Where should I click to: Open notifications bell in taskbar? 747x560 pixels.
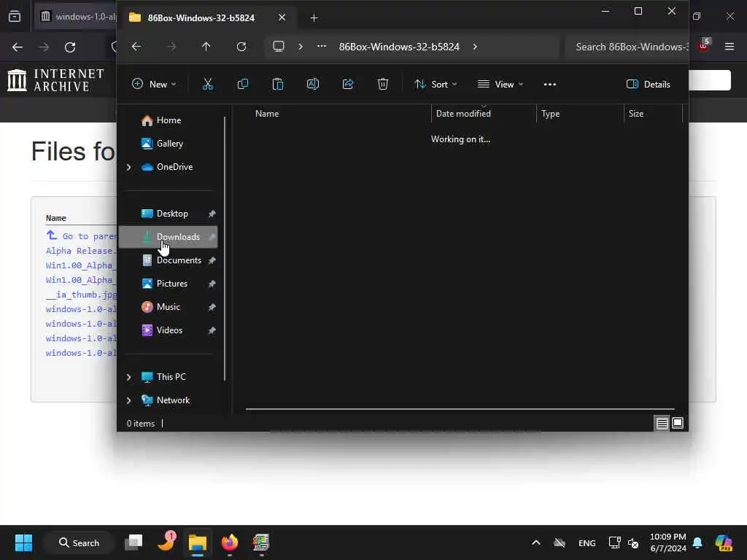pos(697,542)
